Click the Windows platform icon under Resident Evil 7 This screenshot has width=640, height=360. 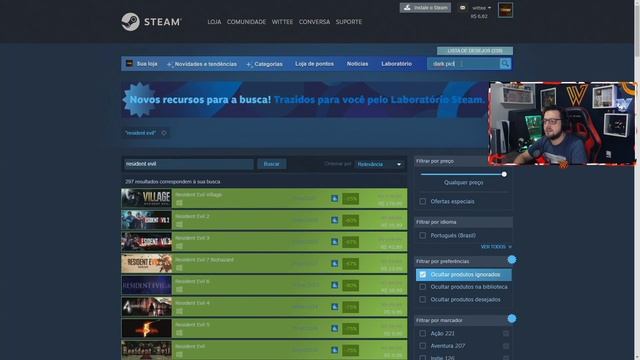click(179, 268)
